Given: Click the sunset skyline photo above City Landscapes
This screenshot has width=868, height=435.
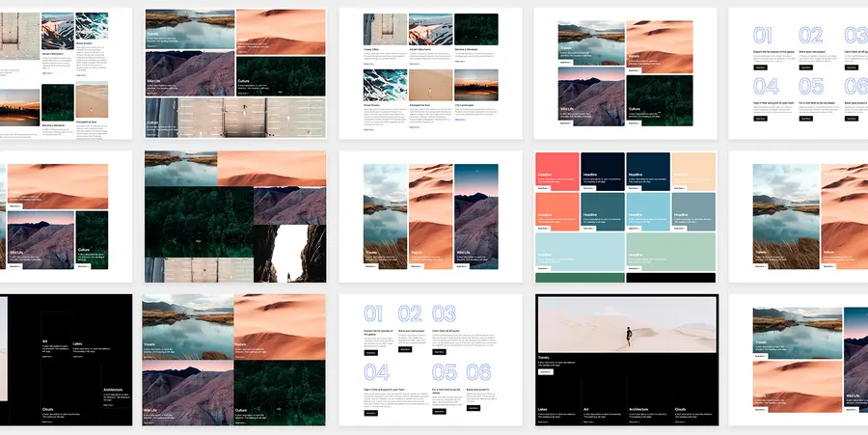Looking at the screenshot, I should (476, 85).
